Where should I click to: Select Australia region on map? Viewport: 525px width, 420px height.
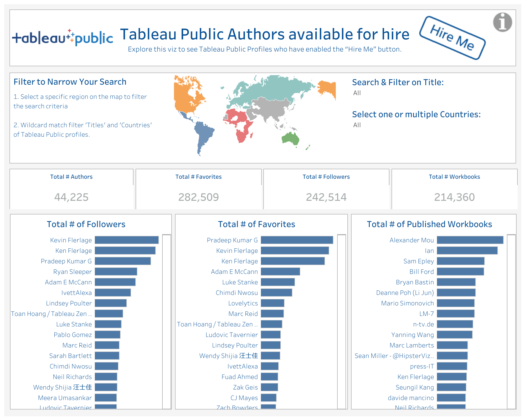(290, 139)
